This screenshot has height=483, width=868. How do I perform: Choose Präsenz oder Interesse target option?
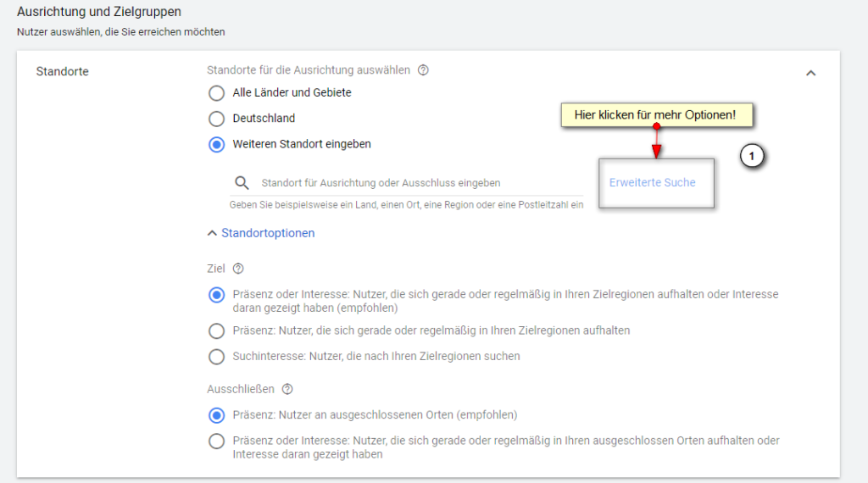pos(217,295)
